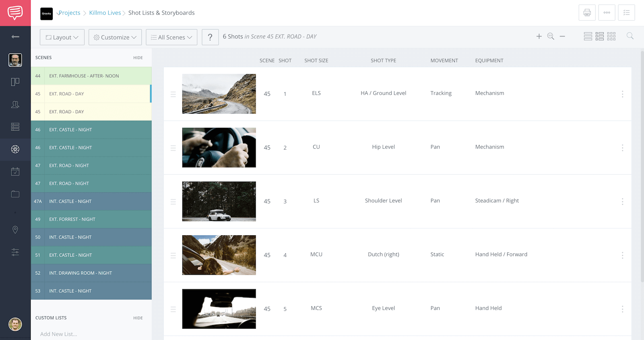
Task: Click the steering wheel thumbnail of shot 2
Action: click(219, 147)
